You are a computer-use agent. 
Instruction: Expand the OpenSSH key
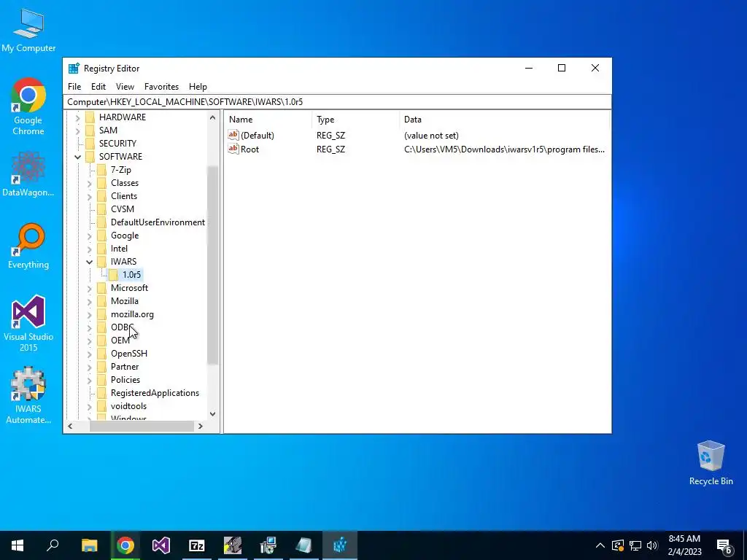click(x=90, y=354)
